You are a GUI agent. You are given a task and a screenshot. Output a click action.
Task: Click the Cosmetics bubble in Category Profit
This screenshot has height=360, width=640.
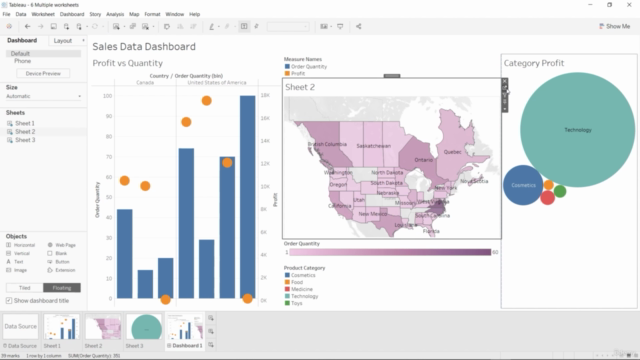click(x=523, y=185)
